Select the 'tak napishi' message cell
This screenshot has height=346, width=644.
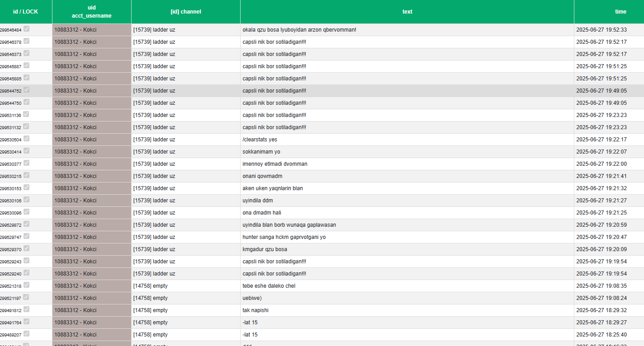tap(256, 310)
